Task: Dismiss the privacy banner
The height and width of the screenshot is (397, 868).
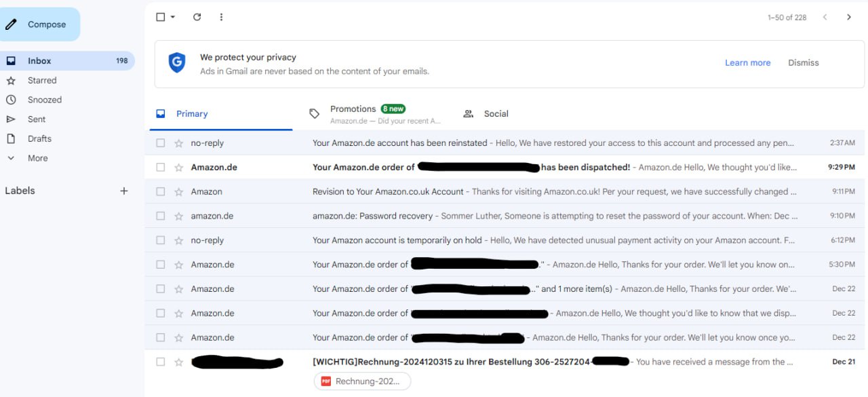Action: [x=803, y=62]
